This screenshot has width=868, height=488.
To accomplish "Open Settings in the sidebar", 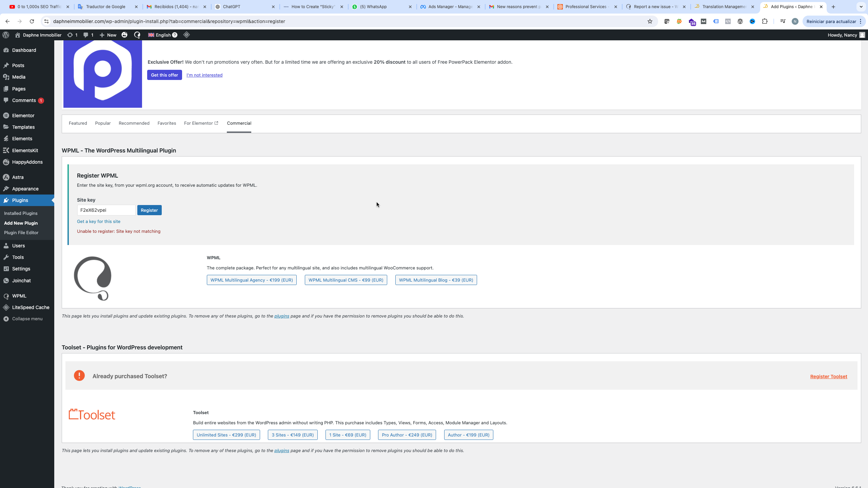I will click(27, 269).
